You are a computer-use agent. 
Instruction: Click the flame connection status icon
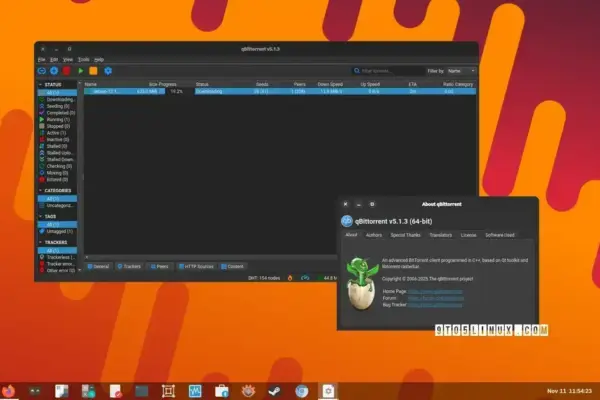pyautogui.click(x=290, y=278)
